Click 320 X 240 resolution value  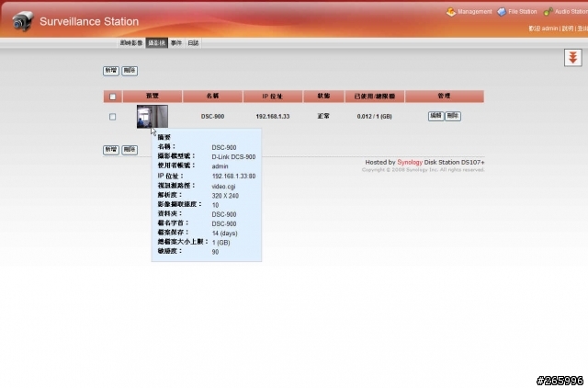pos(225,196)
